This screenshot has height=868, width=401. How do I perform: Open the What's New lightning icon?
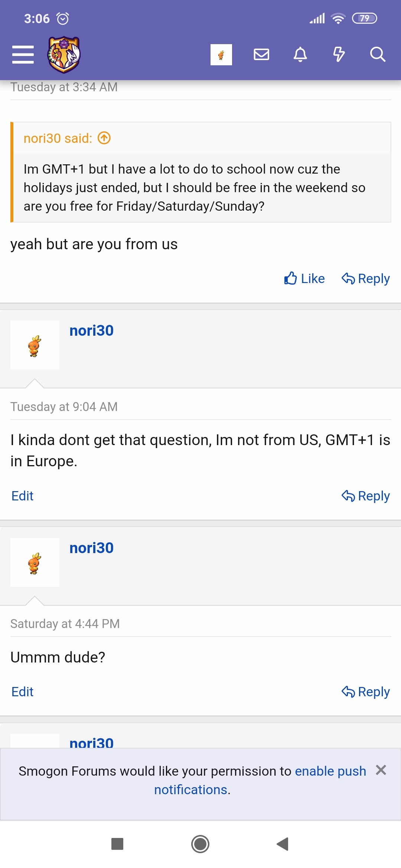(339, 55)
